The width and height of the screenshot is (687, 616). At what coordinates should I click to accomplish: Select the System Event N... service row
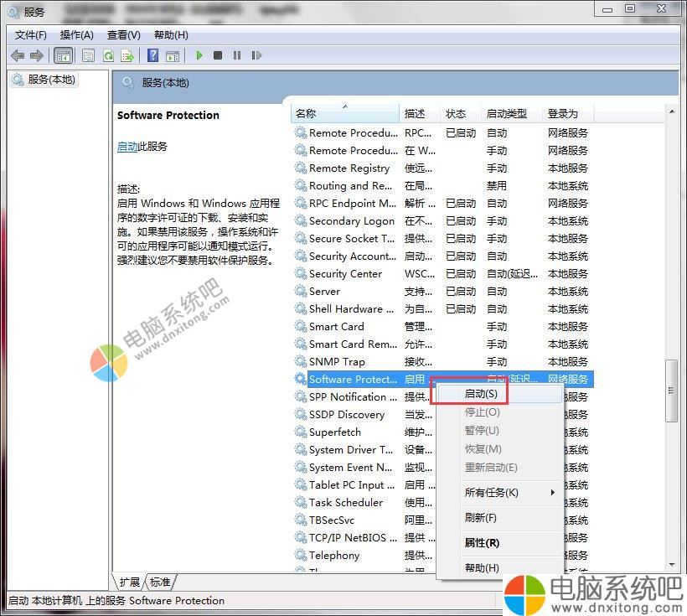(364, 468)
